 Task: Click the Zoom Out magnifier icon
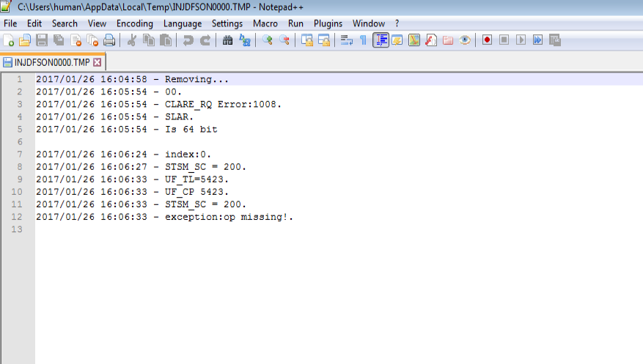click(284, 40)
